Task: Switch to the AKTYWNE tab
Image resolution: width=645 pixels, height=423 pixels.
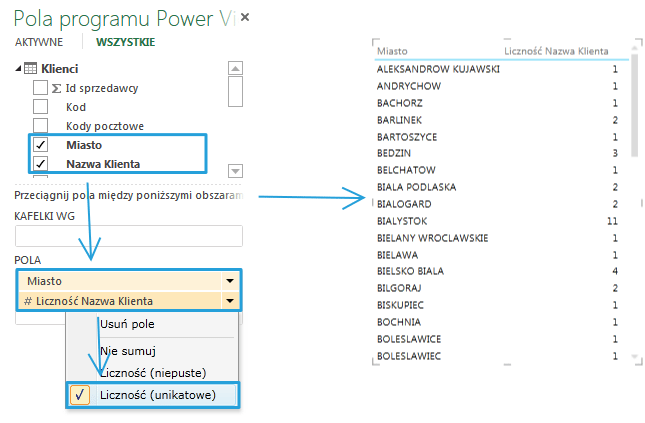Action: coord(39,42)
